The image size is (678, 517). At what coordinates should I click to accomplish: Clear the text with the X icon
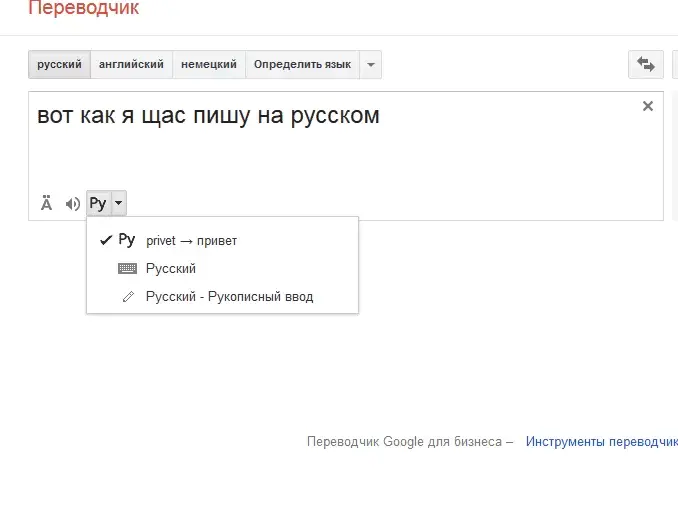647,106
